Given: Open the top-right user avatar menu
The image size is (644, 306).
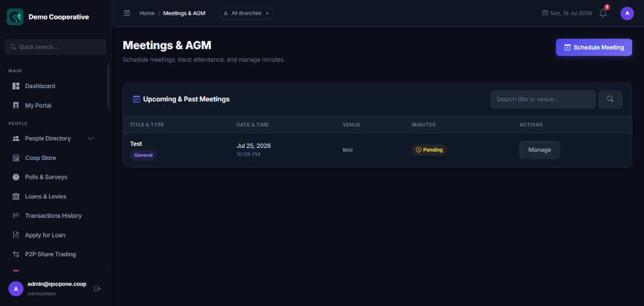Looking at the screenshot, I should coord(627,13).
